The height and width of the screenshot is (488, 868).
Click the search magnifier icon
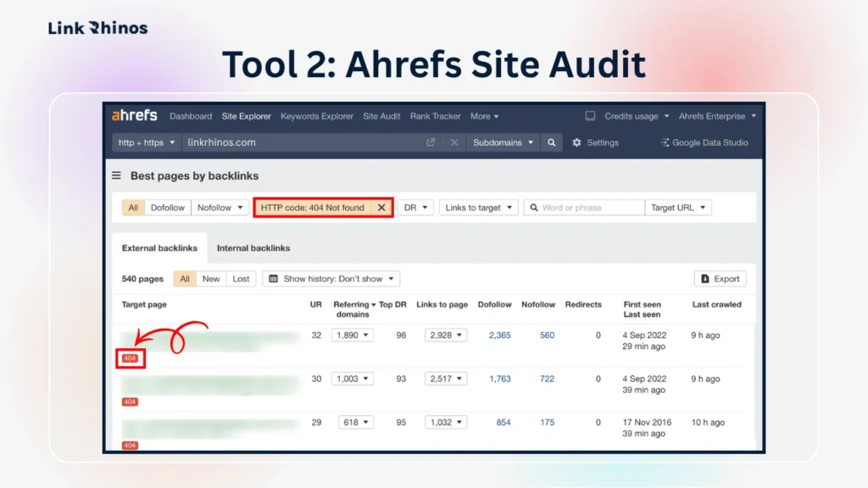551,142
